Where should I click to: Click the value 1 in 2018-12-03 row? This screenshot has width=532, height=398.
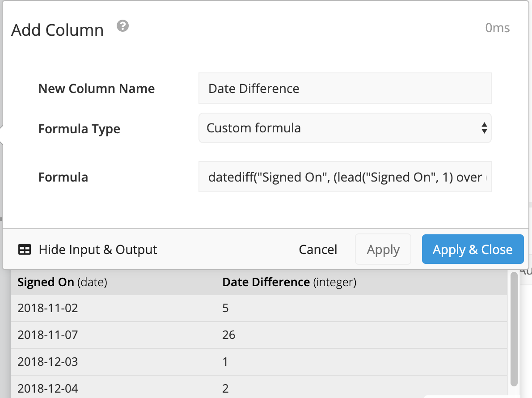225,361
